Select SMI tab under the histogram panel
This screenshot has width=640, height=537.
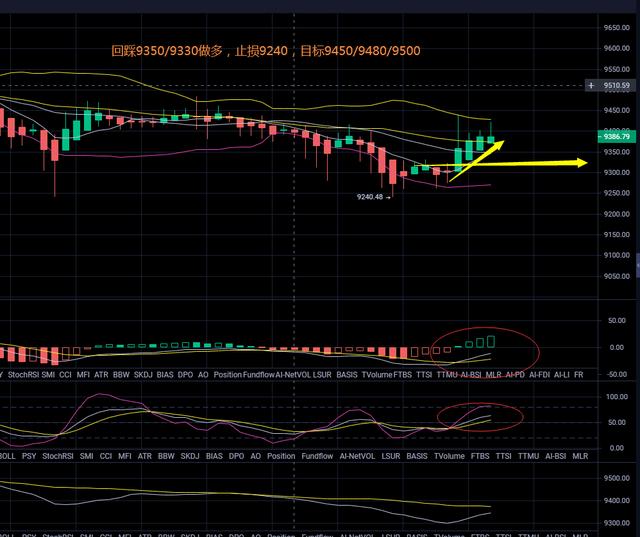coord(48,375)
